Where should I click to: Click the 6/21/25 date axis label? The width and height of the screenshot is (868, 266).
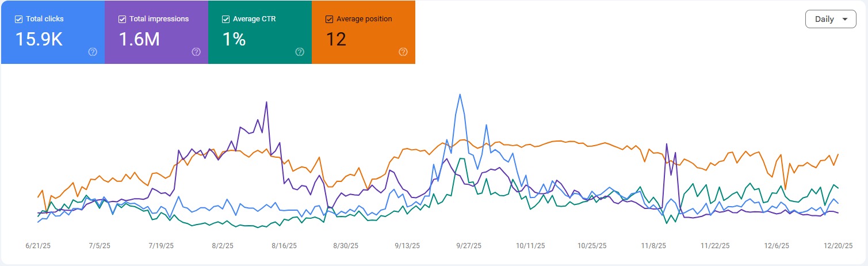38,245
